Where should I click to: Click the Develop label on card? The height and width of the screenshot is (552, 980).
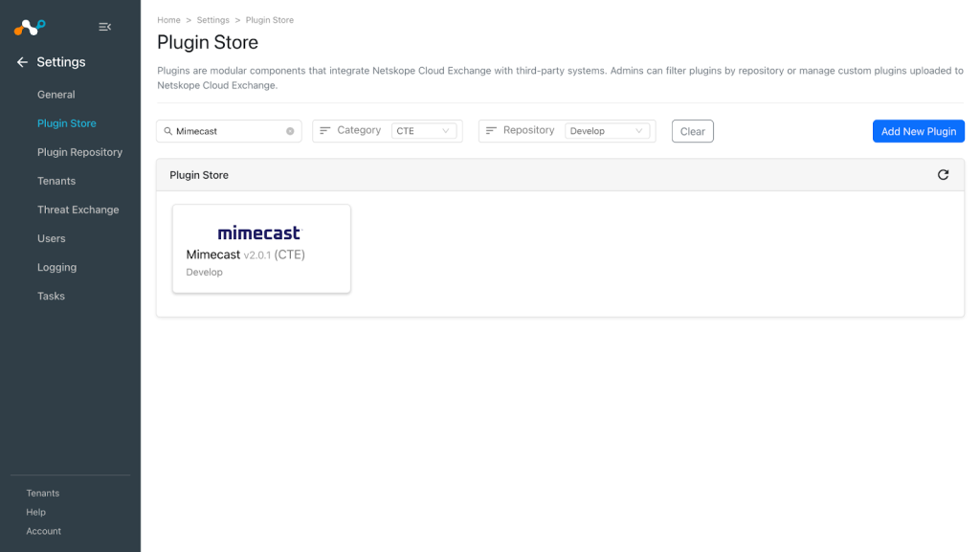205,273
